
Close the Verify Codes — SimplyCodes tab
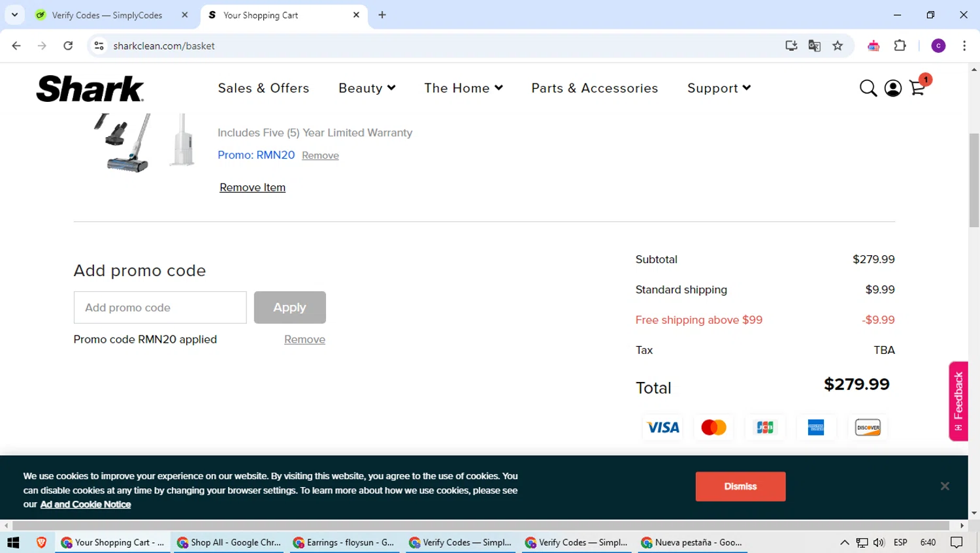coord(185,15)
